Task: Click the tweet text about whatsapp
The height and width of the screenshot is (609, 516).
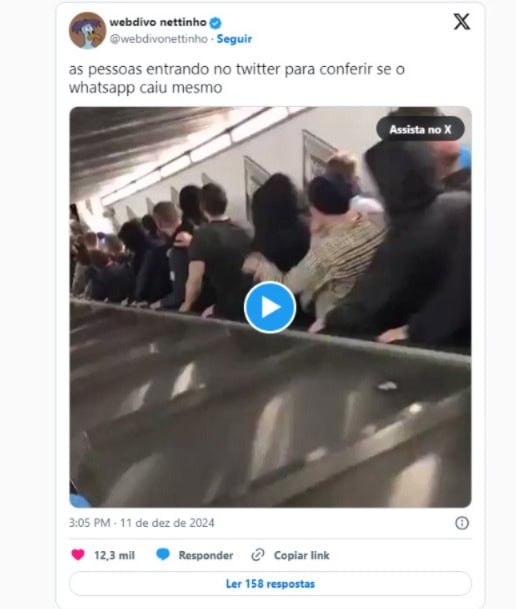Action: [237, 78]
